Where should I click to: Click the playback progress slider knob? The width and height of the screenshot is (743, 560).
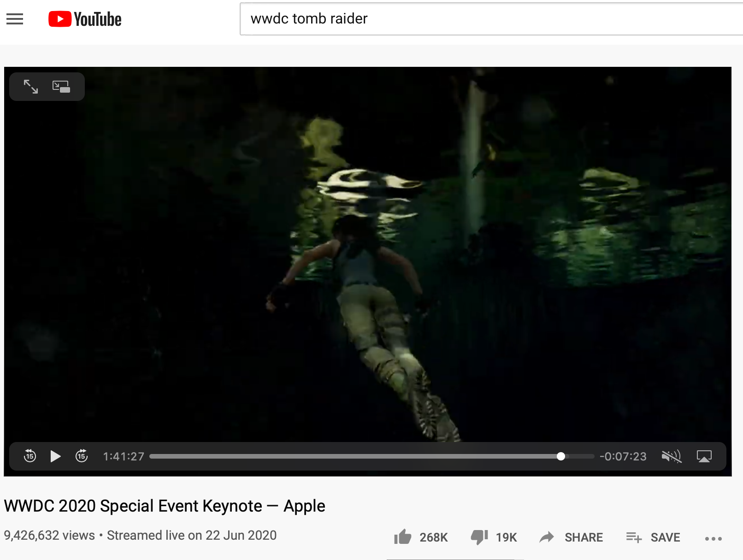point(561,456)
